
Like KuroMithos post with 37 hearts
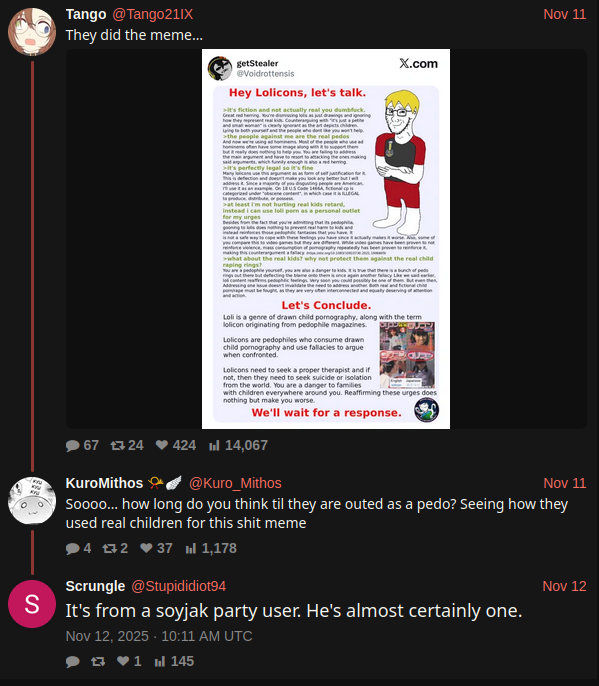[x=146, y=548]
